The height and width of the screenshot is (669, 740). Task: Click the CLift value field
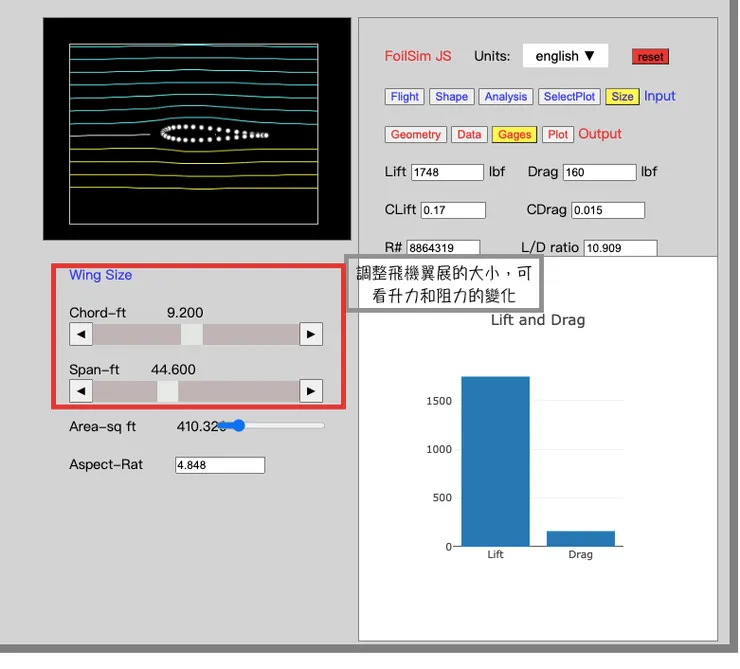[x=453, y=210]
